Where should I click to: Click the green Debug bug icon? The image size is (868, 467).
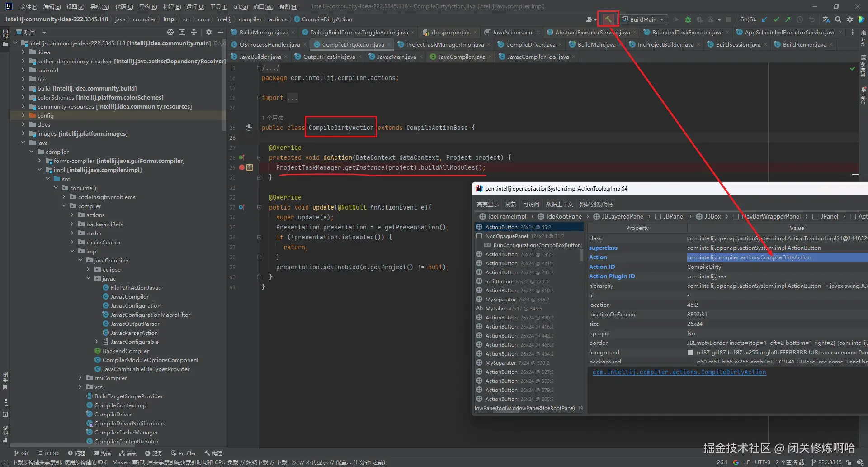click(x=688, y=19)
